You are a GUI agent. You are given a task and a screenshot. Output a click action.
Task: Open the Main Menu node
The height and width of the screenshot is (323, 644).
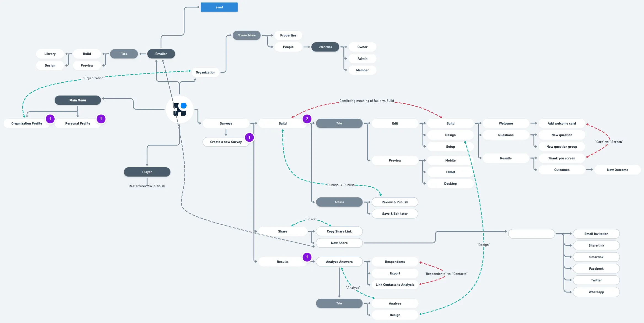[x=78, y=100]
